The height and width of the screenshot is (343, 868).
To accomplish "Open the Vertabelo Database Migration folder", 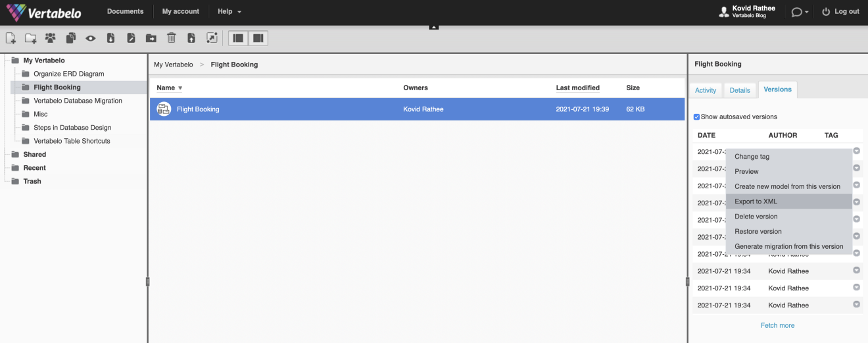I will coord(78,101).
